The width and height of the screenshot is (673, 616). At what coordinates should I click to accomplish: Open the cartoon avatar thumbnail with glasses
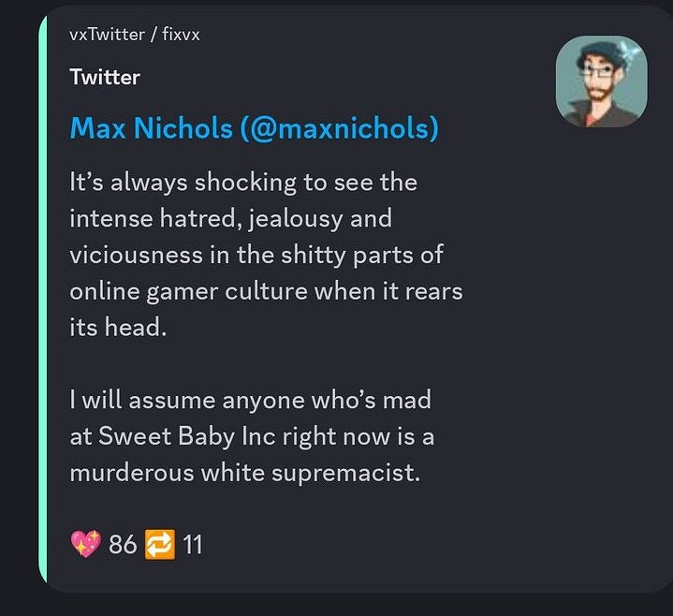click(601, 81)
